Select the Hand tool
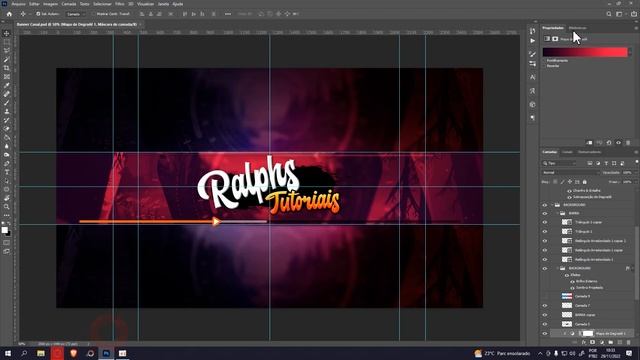Screen dimensions: 640x360 click(x=7, y=198)
